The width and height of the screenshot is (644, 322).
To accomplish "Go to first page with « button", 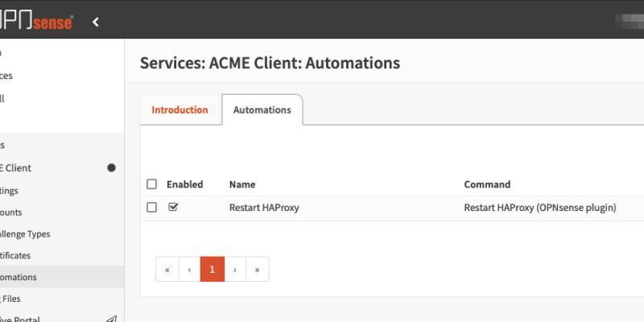I will (x=167, y=270).
